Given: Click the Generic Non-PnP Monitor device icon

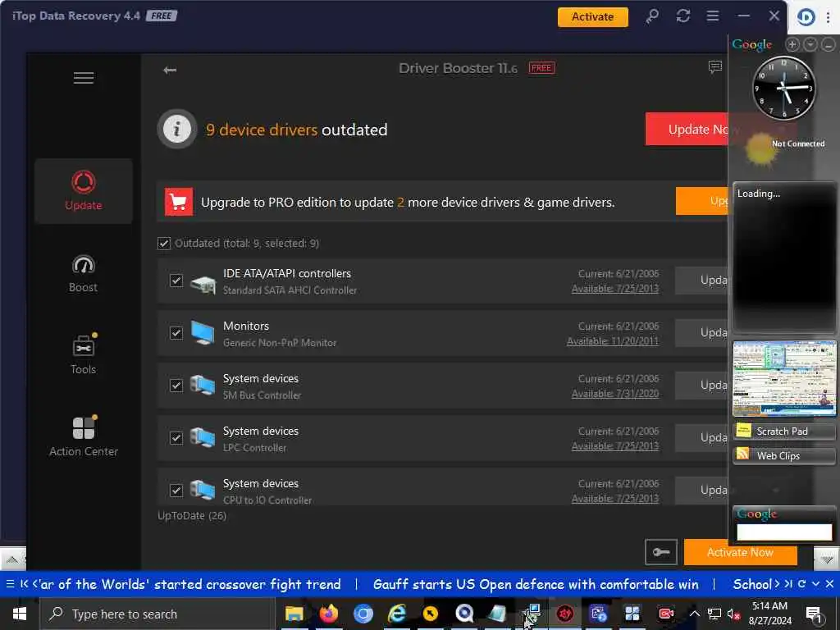Looking at the screenshot, I should coord(203,333).
